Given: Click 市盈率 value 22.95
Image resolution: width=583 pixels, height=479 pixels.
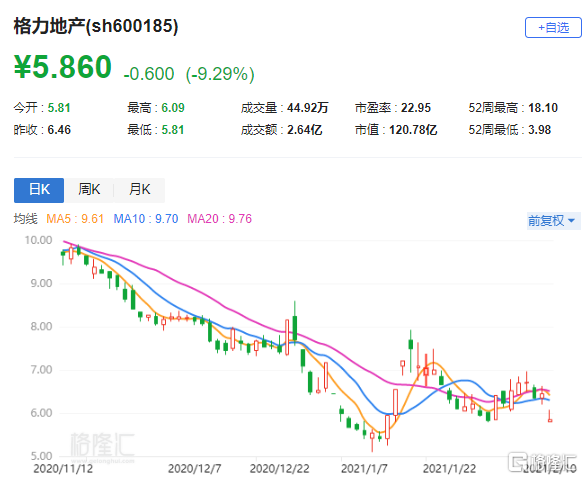Looking at the screenshot, I should point(416,108).
